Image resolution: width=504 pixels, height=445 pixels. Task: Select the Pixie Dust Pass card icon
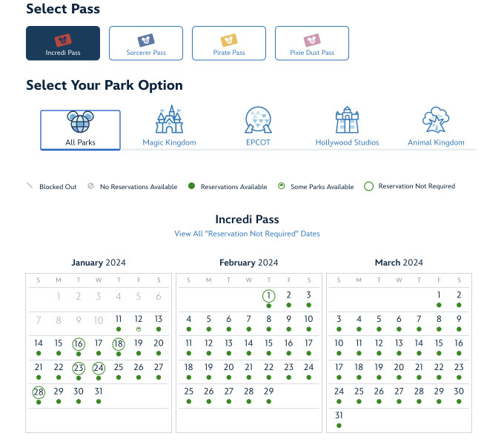[311, 39]
